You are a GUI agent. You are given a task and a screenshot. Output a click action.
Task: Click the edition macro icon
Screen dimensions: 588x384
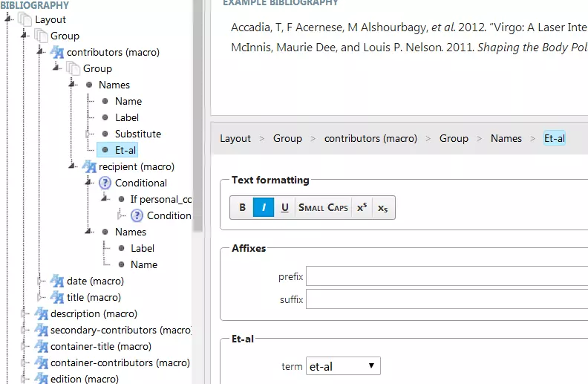click(x=41, y=380)
